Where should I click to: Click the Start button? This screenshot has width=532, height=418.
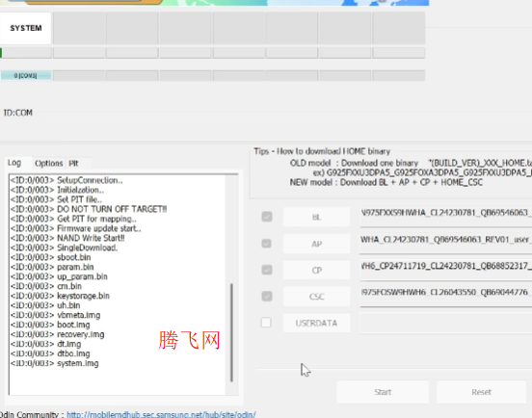tap(383, 392)
